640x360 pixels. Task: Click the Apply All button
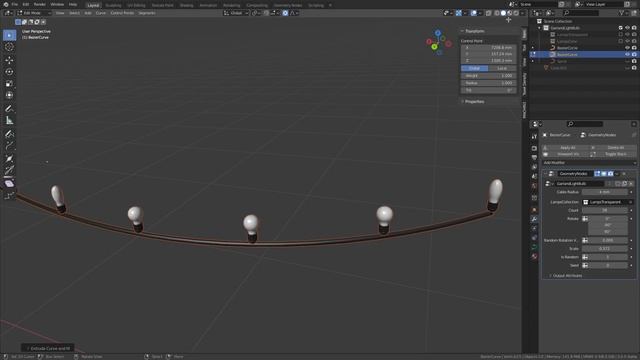[565, 147]
